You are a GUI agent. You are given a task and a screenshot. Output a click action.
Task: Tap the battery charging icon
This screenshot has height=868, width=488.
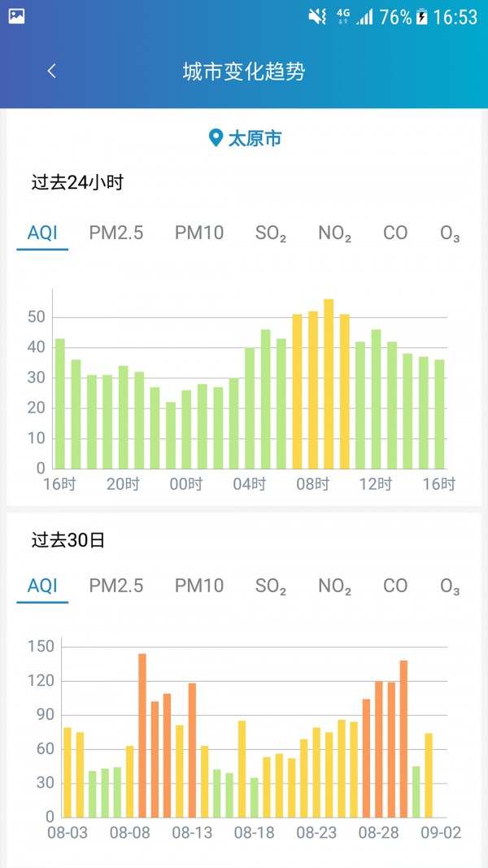tap(421, 17)
